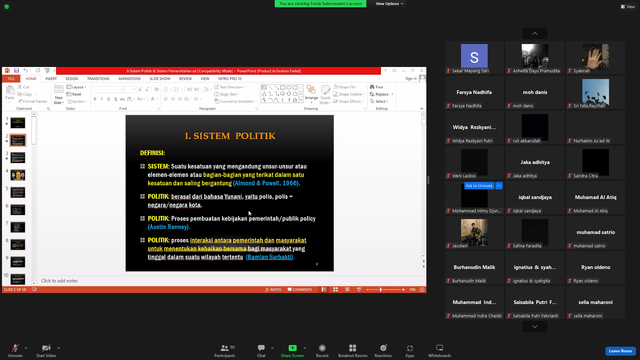Open the Shape Fill dropdown
This screenshot has width=640, height=360.
pos(346,87)
